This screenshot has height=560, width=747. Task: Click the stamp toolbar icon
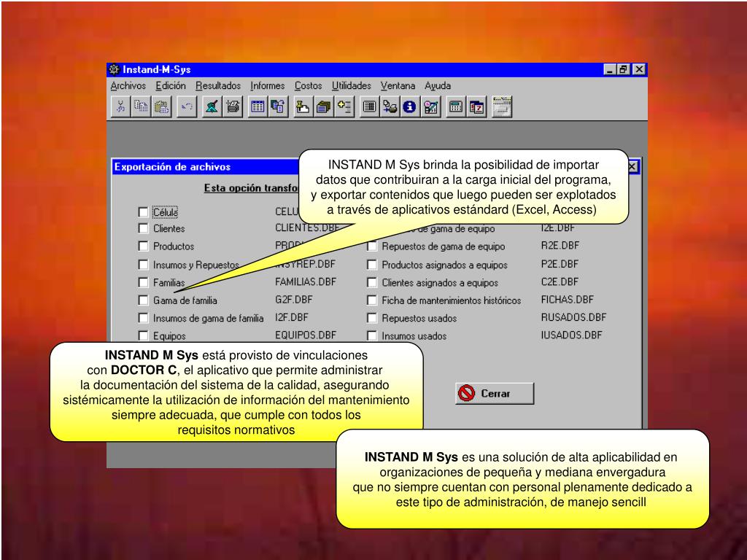click(303, 106)
